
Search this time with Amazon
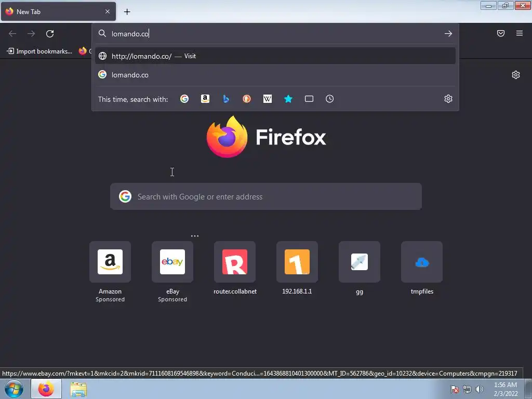[x=205, y=99]
